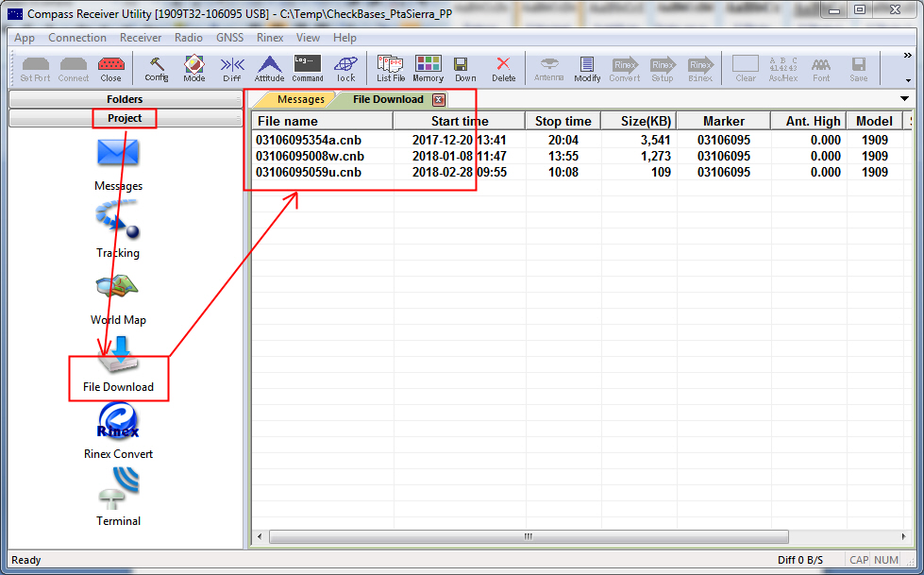Open the App menu
The width and height of the screenshot is (924, 575).
(25, 38)
